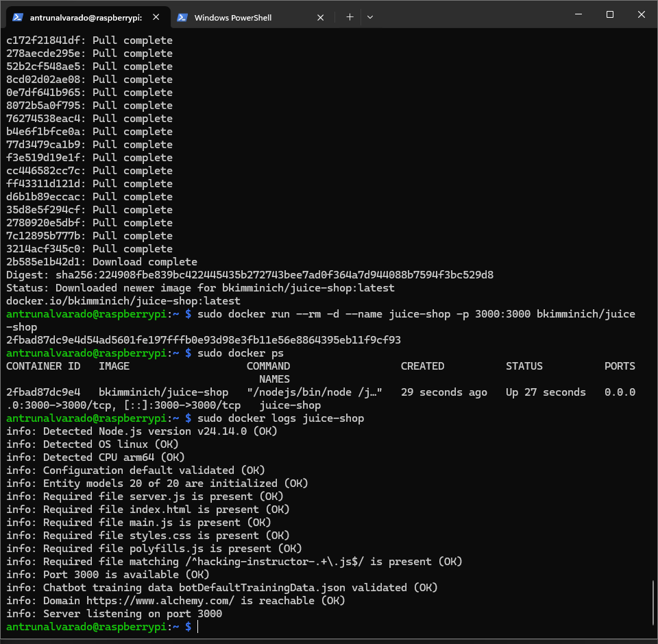Viewport: 658px width, 644px height.
Task: Click 'Configuration default validated' line
Action: (136, 470)
